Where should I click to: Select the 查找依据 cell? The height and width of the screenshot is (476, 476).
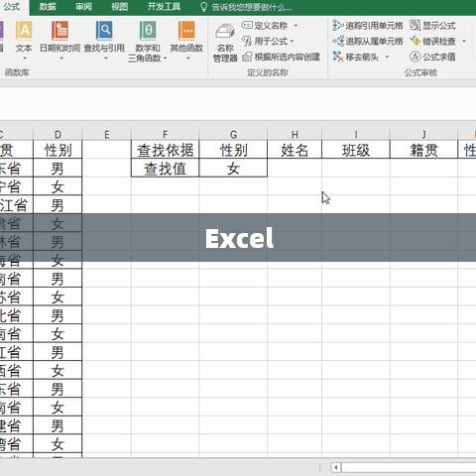click(166, 150)
